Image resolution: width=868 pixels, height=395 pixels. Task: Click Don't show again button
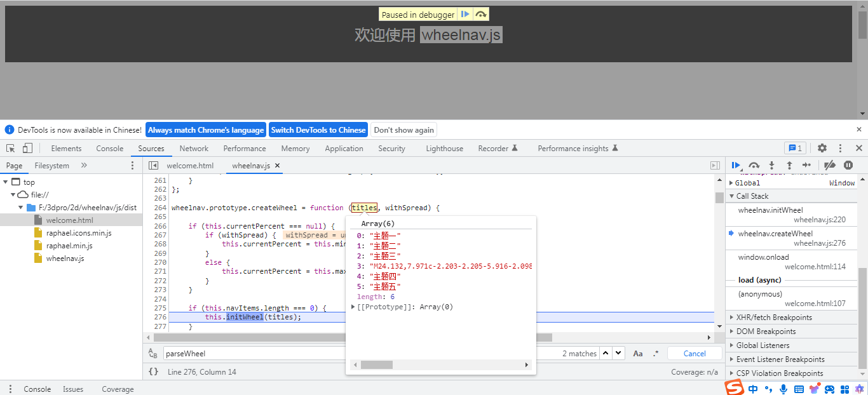click(404, 130)
